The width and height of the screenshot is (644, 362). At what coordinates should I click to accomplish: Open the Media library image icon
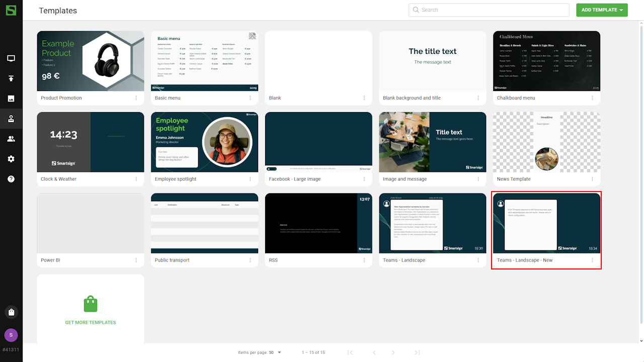click(x=11, y=99)
